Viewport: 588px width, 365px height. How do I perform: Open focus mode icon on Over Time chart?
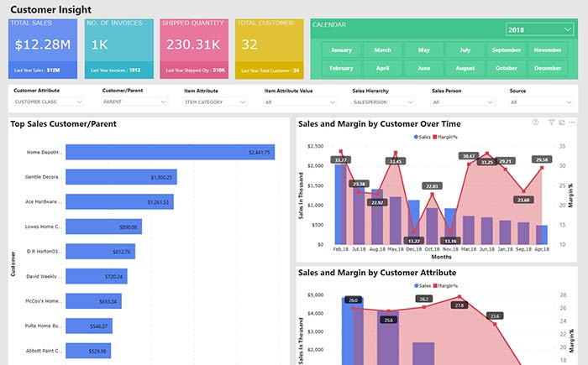click(x=562, y=123)
